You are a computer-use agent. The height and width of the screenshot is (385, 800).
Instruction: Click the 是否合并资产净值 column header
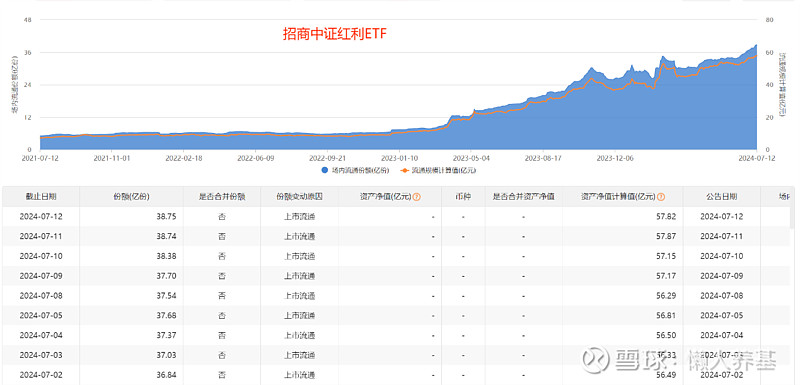(523, 197)
